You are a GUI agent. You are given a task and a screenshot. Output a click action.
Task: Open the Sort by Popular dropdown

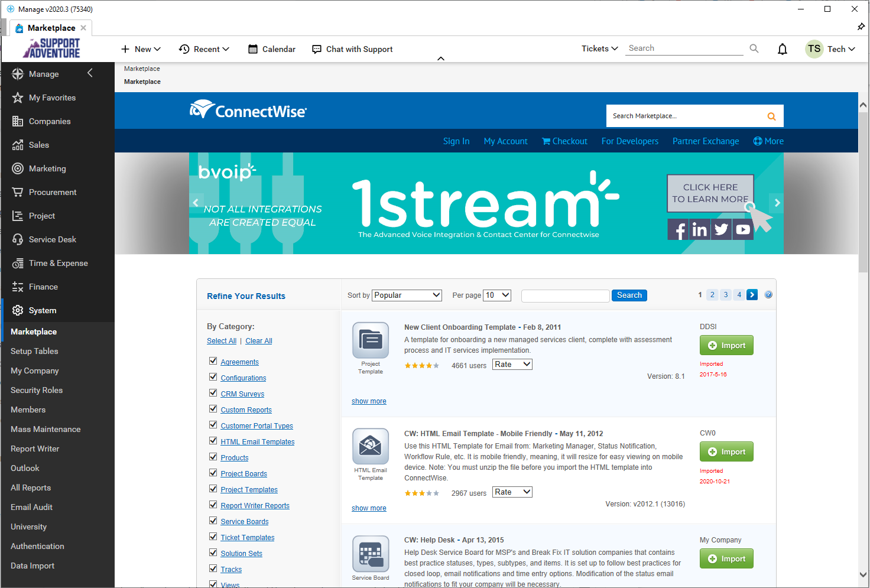click(x=406, y=295)
